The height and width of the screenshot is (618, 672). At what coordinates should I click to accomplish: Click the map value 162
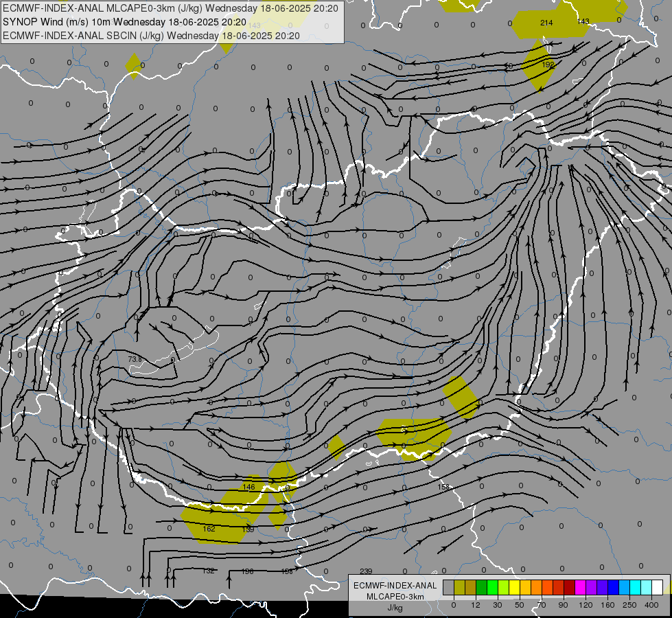209,529
